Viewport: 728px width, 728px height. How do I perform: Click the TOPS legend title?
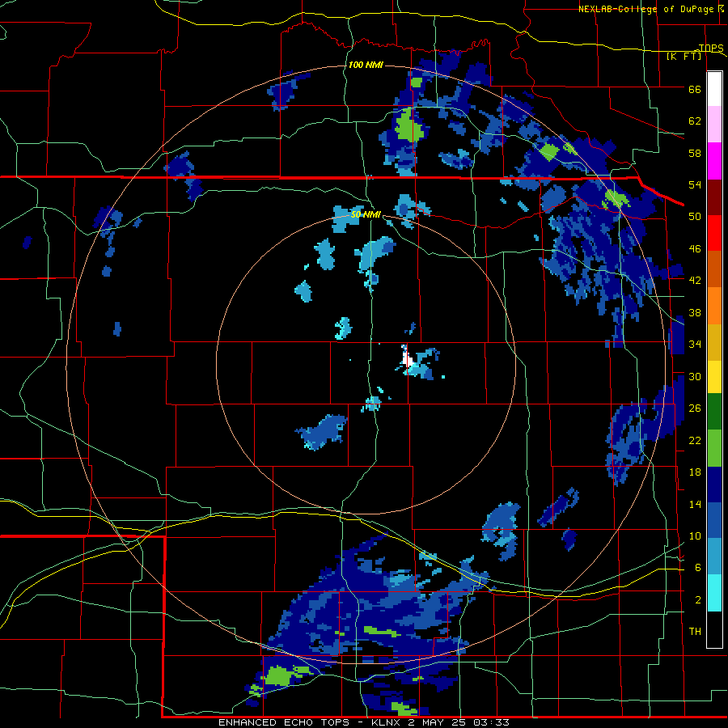tap(711, 48)
